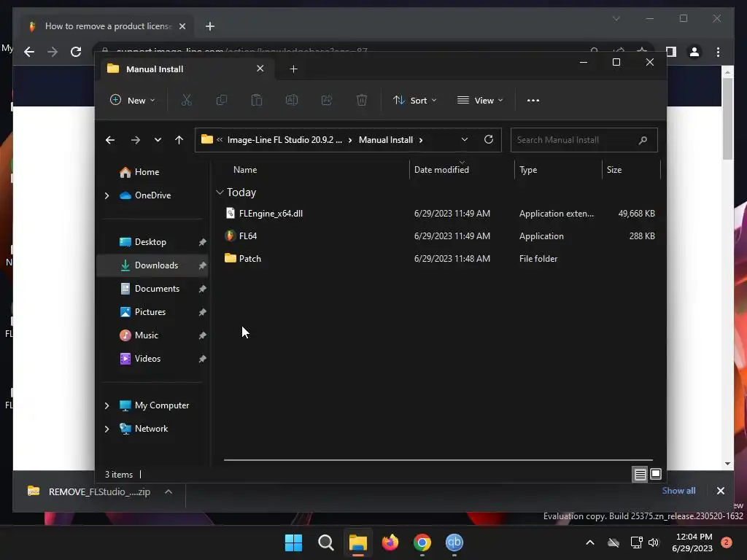Open clock and date notification area

pos(694,542)
